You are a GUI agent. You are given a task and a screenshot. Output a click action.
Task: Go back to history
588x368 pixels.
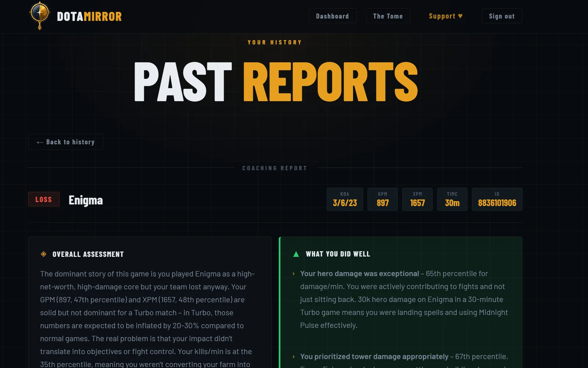66,142
